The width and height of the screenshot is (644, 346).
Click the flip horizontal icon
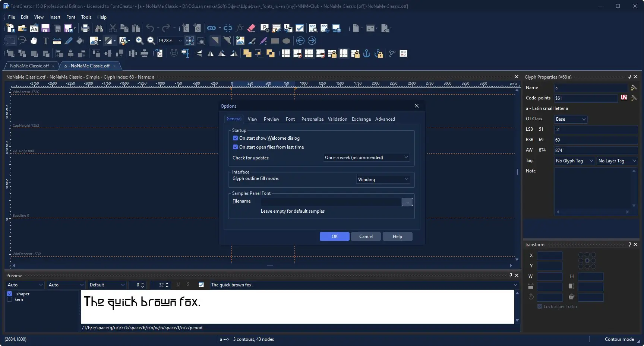point(211,54)
